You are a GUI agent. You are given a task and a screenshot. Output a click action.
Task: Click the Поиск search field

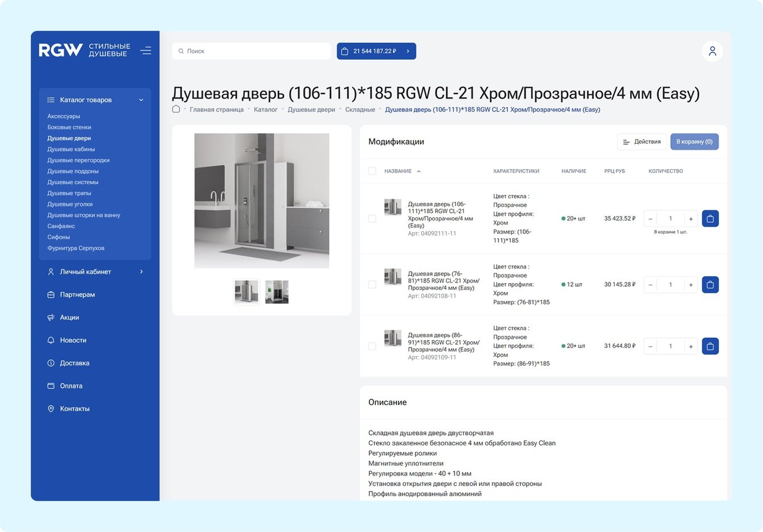pos(252,51)
